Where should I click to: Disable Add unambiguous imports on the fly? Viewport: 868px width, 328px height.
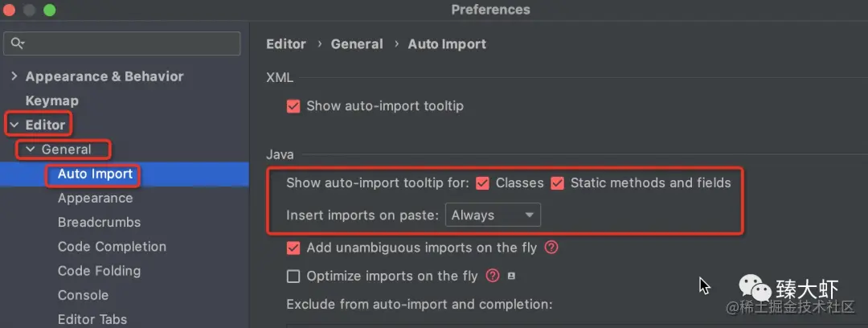coord(293,248)
